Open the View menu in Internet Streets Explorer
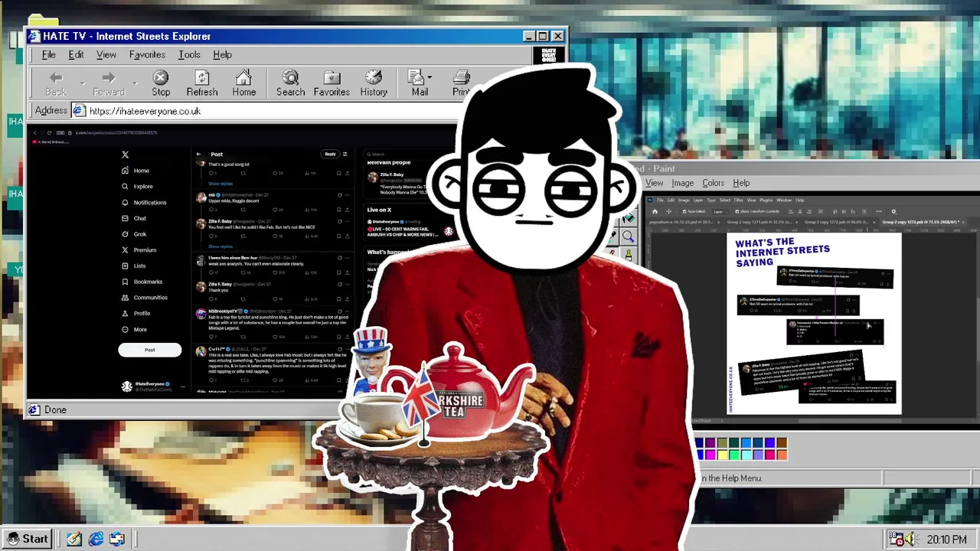Screen dimensions: 980x551 tap(106, 54)
